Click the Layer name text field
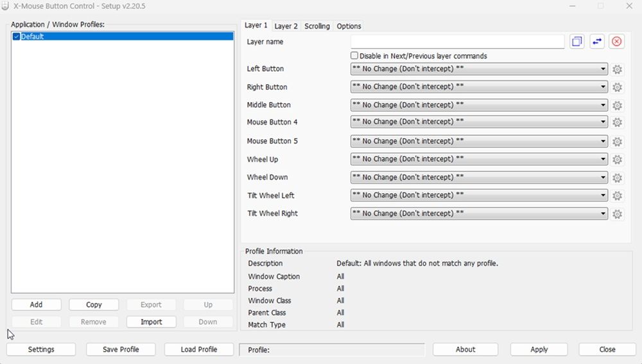 click(x=457, y=42)
